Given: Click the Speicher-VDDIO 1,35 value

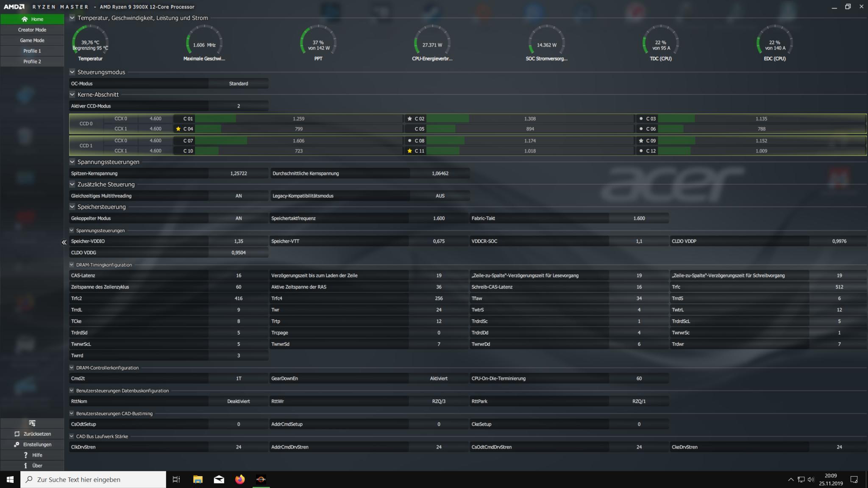Looking at the screenshot, I should tap(238, 241).
